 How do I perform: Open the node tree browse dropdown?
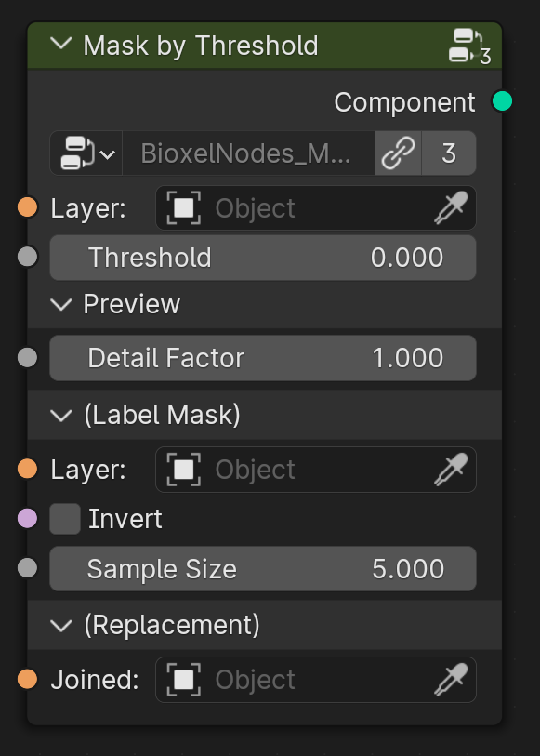pos(86,153)
